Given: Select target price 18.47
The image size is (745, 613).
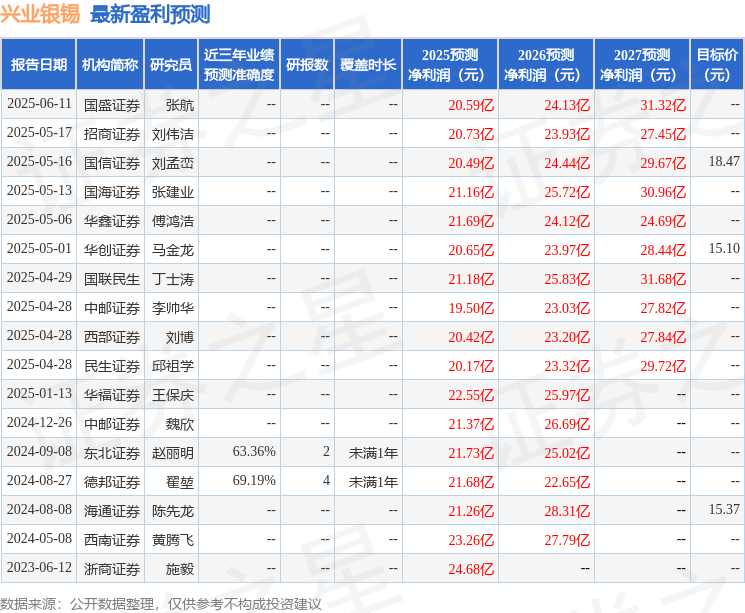Looking at the screenshot, I should (x=724, y=162).
